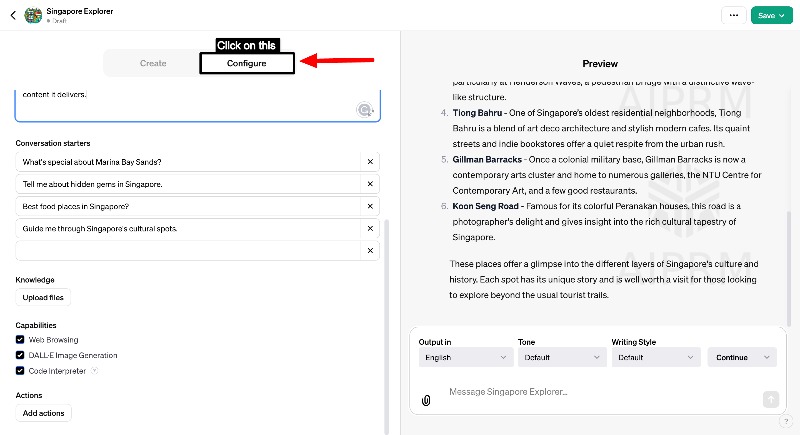Switch to the Create tab
800x435 pixels.
click(153, 63)
